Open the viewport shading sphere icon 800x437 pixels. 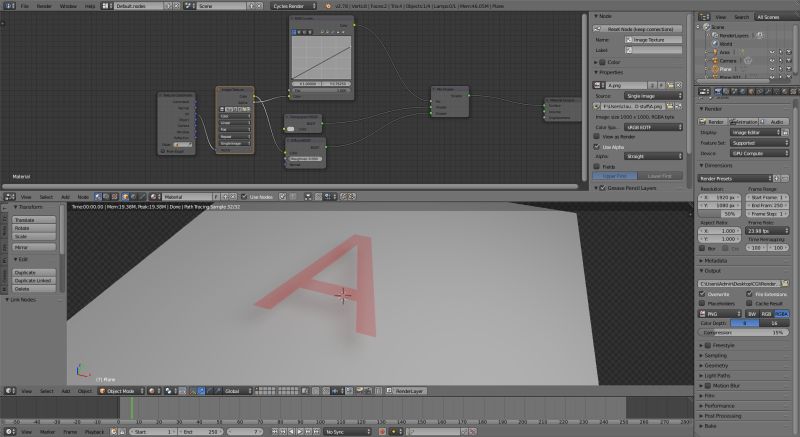pyautogui.click(x=153, y=391)
